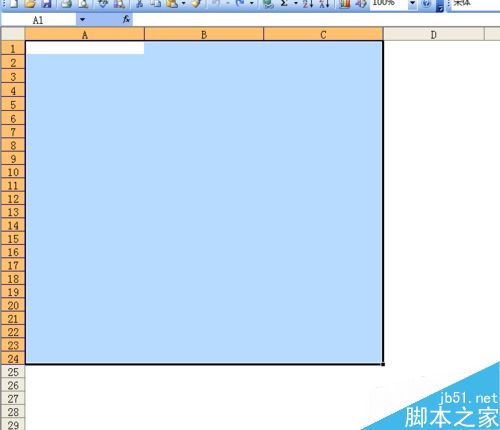Open the zoom percentage dropdown
This screenshot has width=500, height=430.
click(412, 3)
